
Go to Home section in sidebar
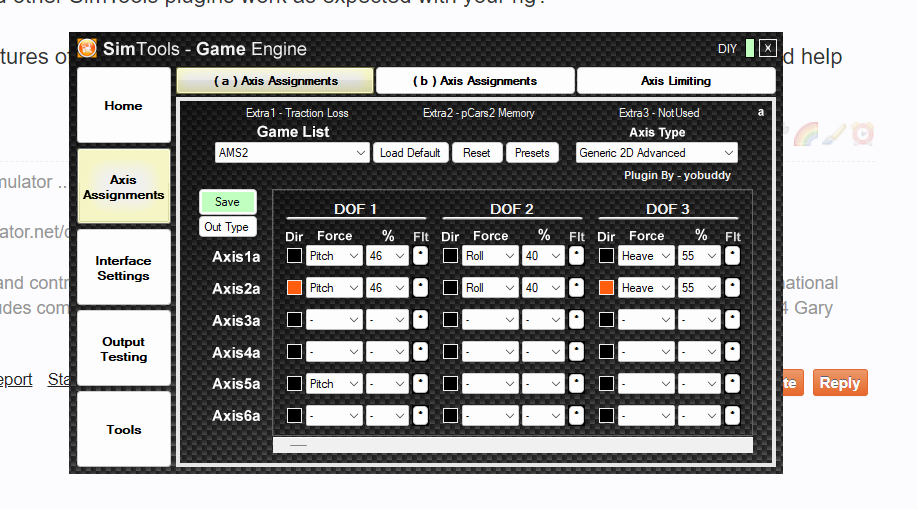(124, 105)
